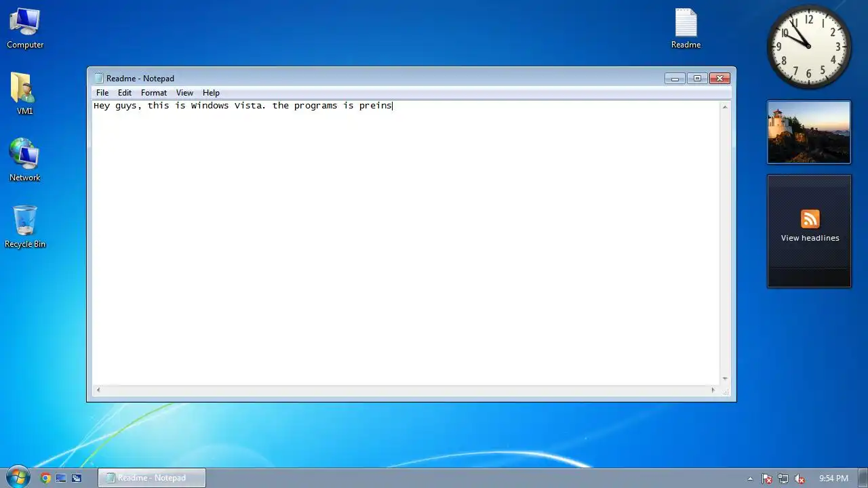Click the word 'Windows' in the Notepad text
The height and width of the screenshot is (488, 868).
pyautogui.click(x=210, y=106)
